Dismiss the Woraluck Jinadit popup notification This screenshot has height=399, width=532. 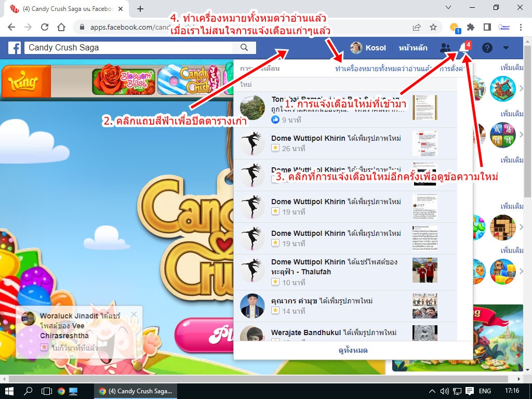134,314
